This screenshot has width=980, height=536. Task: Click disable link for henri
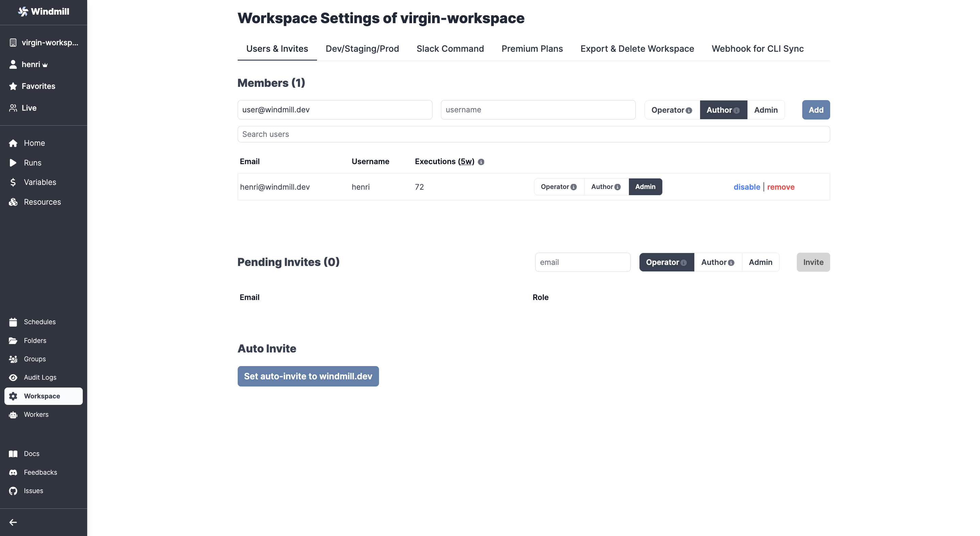pos(747,187)
